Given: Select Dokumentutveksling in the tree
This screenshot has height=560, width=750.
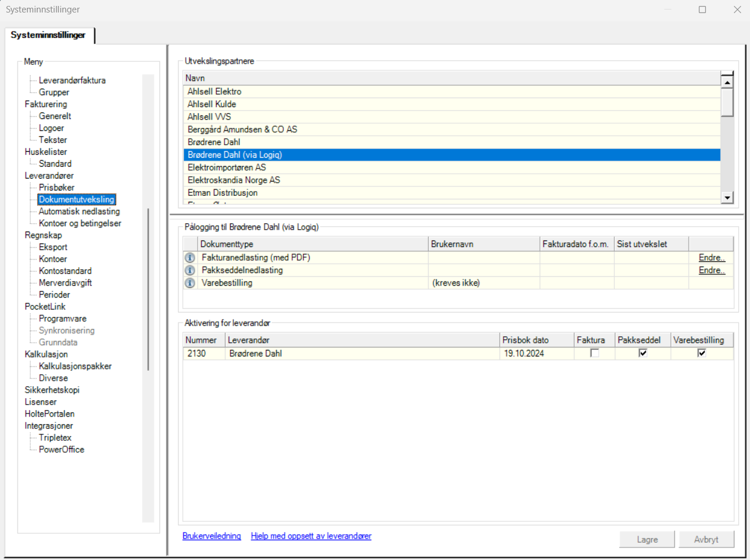Looking at the screenshot, I should pos(77,199).
